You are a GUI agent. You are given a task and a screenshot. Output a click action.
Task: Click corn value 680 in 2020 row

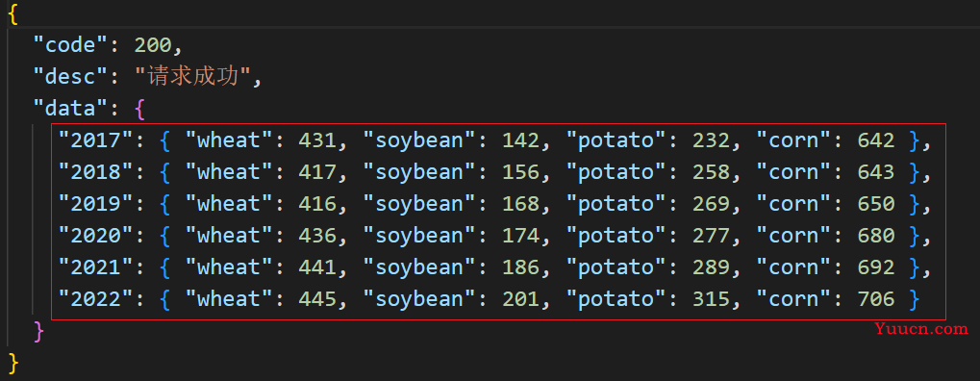pyautogui.click(x=876, y=236)
